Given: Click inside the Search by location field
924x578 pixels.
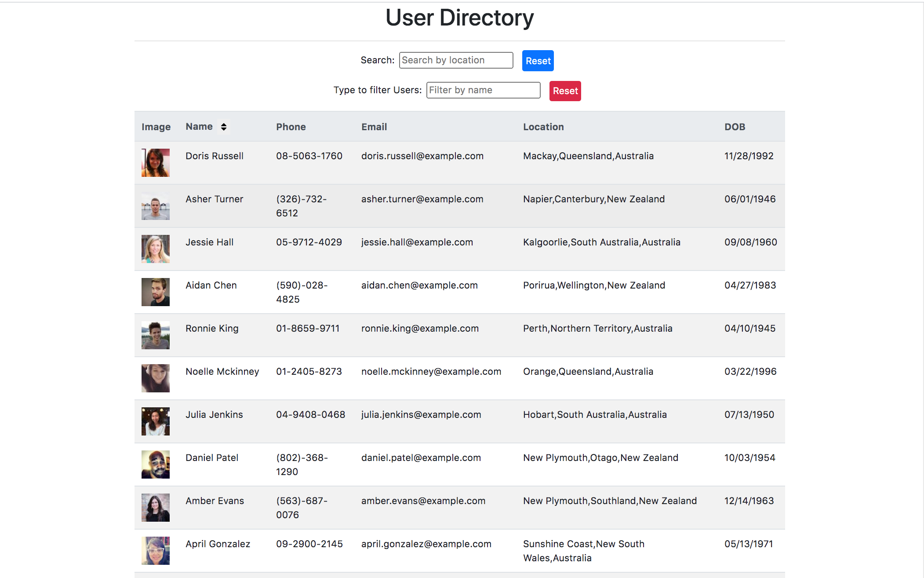Looking at the screenshot, I should [455, 60].
